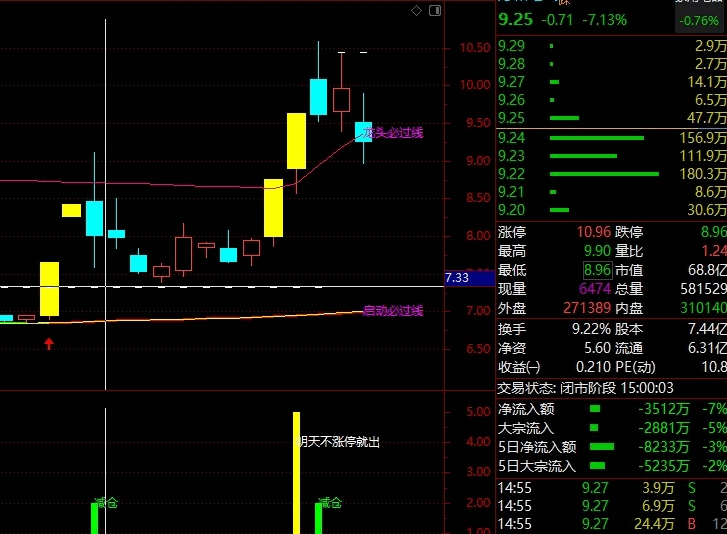The height and width of the screenshot is (534, 727).
Task: Click the 10.50 price axis label
Action: point(475,47)
